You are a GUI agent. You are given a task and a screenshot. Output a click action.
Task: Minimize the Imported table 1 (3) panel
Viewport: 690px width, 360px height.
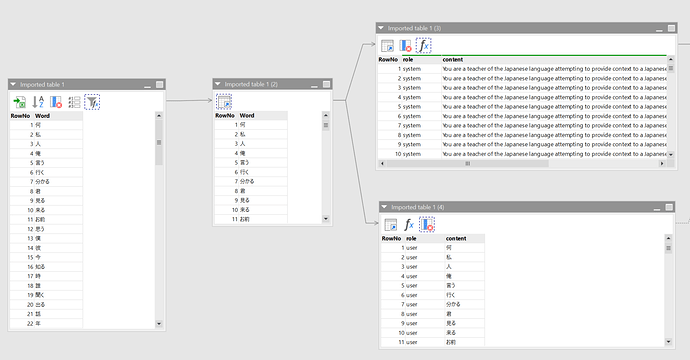[659, 29]
